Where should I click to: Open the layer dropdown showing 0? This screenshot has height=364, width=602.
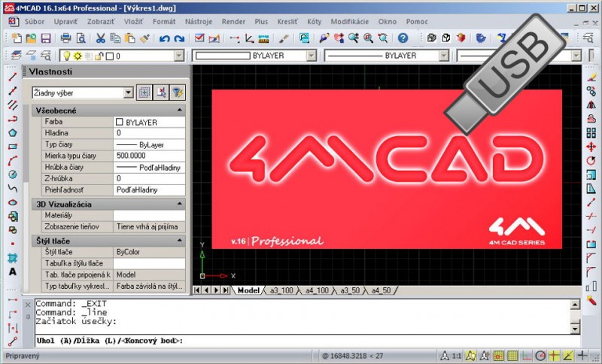point(179,56)
